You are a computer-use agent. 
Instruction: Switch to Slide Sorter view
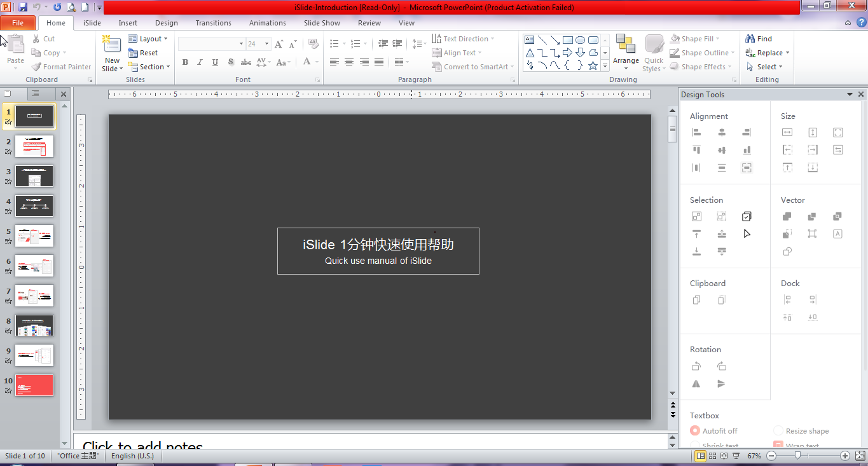click(x=713, y=456)
